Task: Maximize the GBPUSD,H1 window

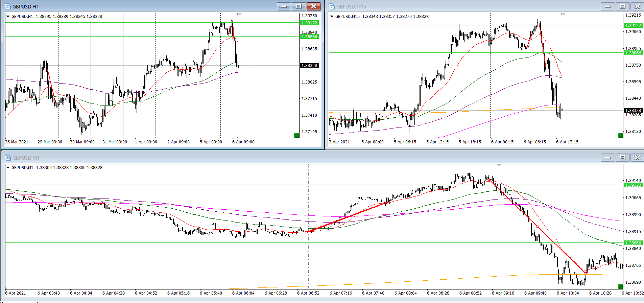Action: pos(299,6)
